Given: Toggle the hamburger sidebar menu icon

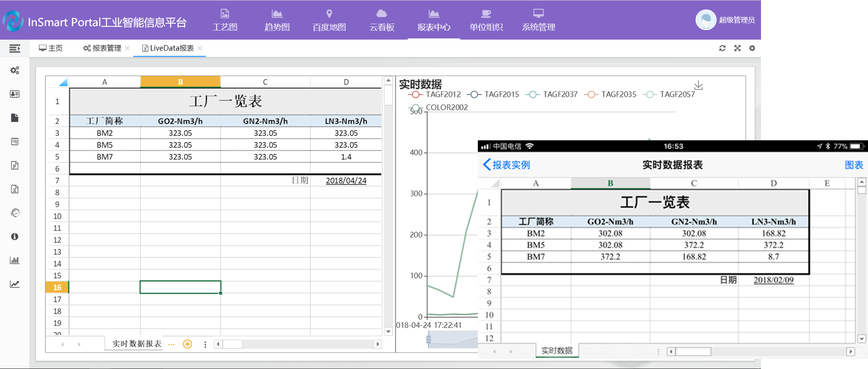Looking at the screenshot, I should pos(15,48).
